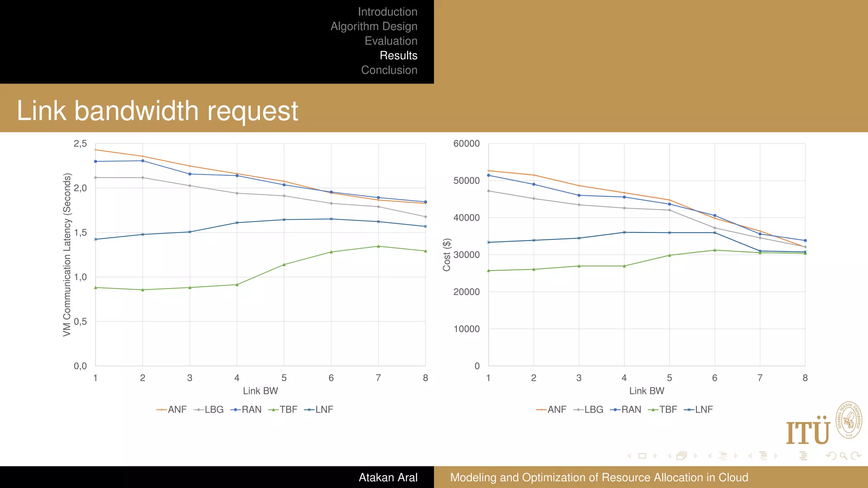Go to previous slide arrow
Screen dimensions: 868x488
tap(629, 456)
